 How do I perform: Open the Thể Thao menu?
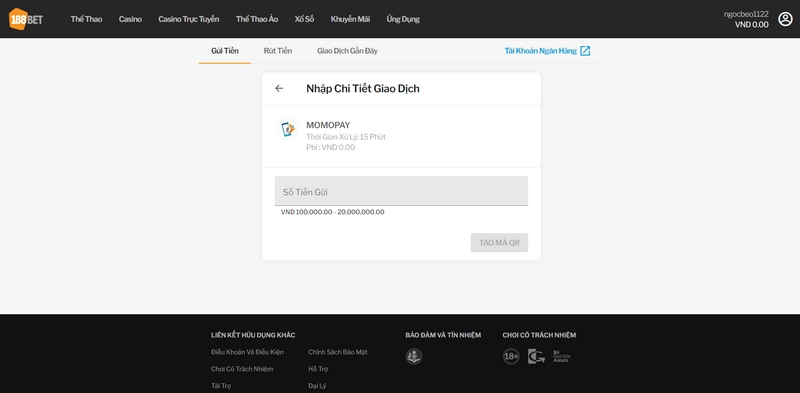coord(86,19)
